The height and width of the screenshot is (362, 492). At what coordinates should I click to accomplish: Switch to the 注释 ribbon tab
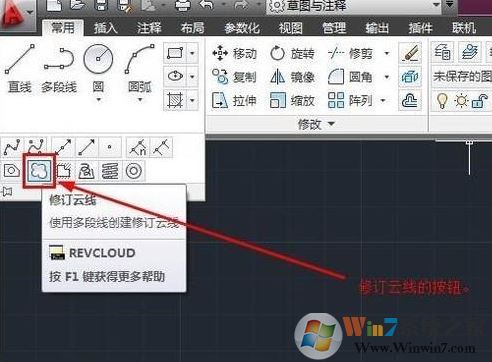[149, 28]
